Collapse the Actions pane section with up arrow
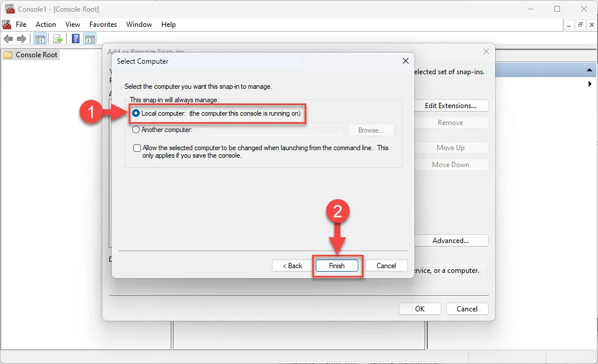This screenshot has width=598, height=364. click(590, 71)
